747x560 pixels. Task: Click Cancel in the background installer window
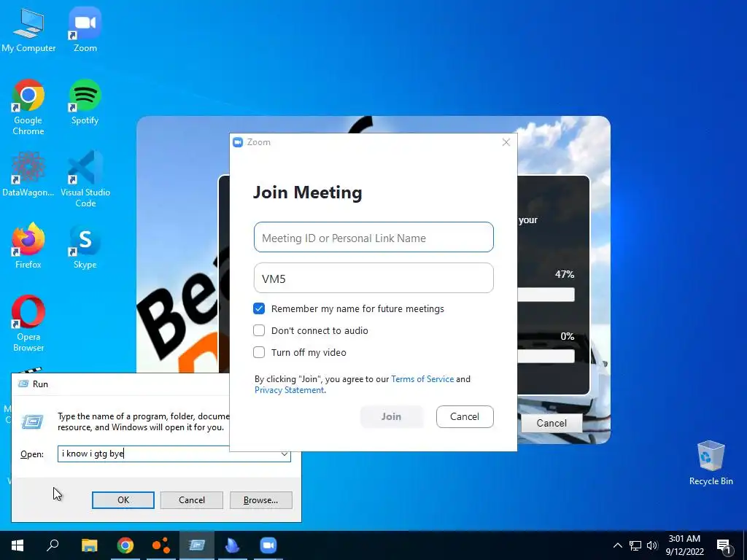pyautogui.click(x=551, y=424)
